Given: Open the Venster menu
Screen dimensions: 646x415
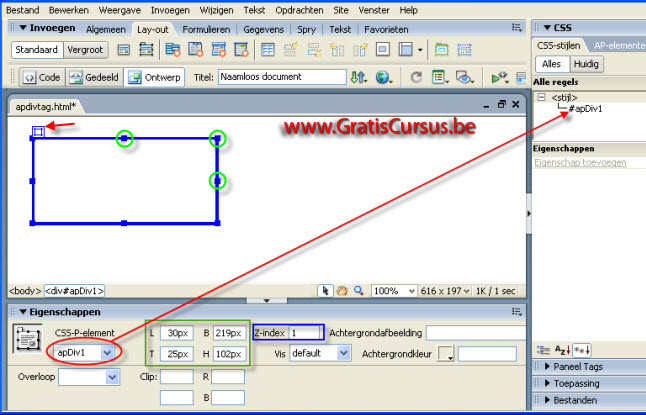Looking at the screenshot, I should [x=374, y=10].
